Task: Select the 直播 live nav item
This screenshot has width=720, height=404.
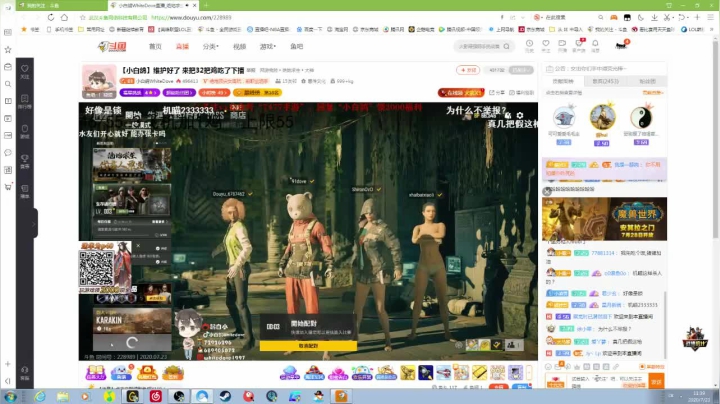Action: [x=182, y=46]
